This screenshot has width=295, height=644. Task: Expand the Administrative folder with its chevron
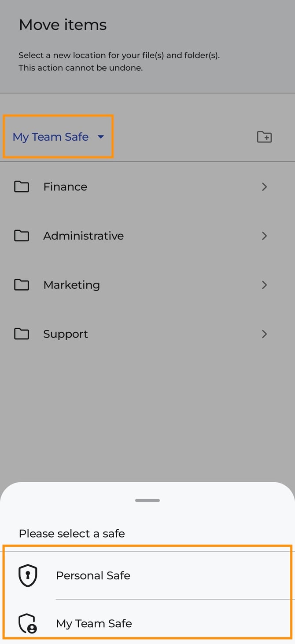click(x=265, y=236)
